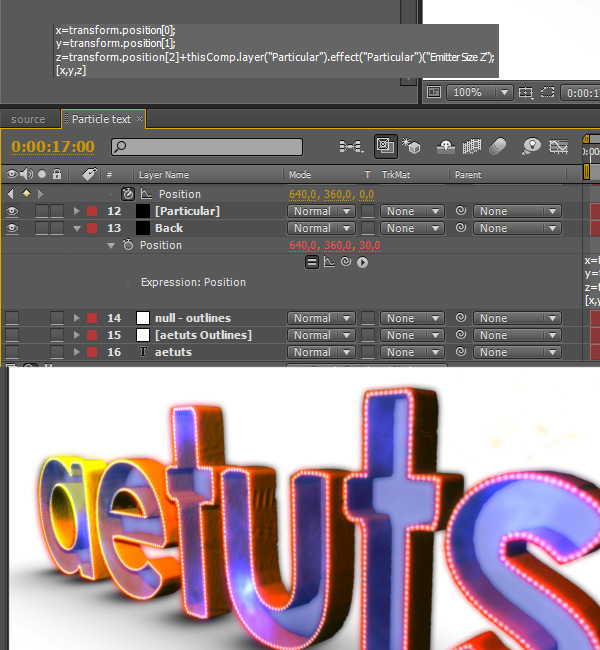Toggle preserve transparency for Back layer
Image resolution: width=600 pixels, height=650 pixels.
pos(368,228)
